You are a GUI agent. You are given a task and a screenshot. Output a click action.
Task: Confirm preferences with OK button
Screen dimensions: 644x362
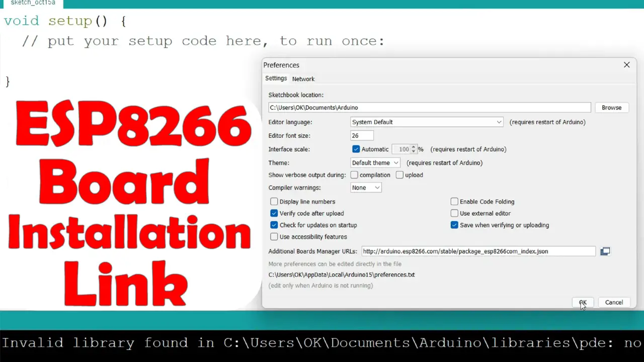(583, 302)
